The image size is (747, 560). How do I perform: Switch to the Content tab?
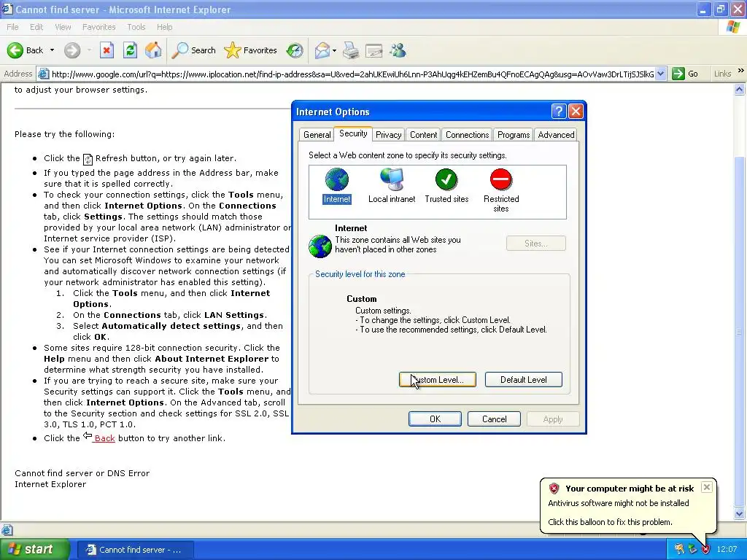coord(423,135)
